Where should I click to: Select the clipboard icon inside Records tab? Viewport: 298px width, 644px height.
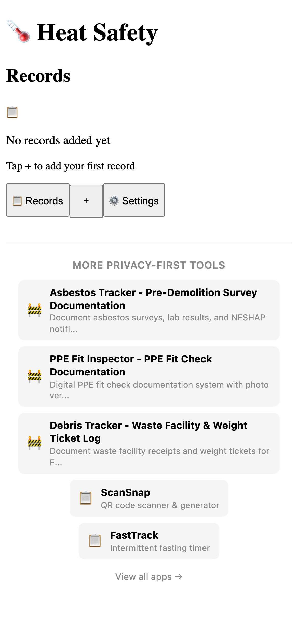coord(17,200)
